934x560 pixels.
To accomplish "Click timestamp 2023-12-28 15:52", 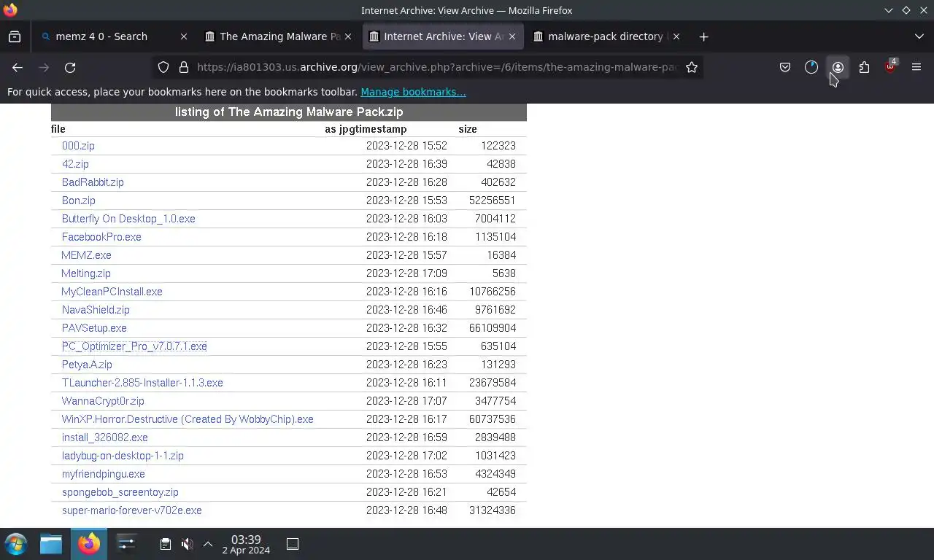I will click(x=406, y=146).
